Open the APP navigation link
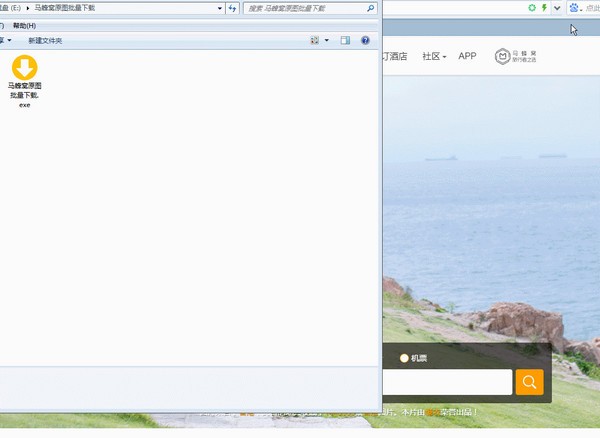The image size is (600, 438). coord(467,57)
